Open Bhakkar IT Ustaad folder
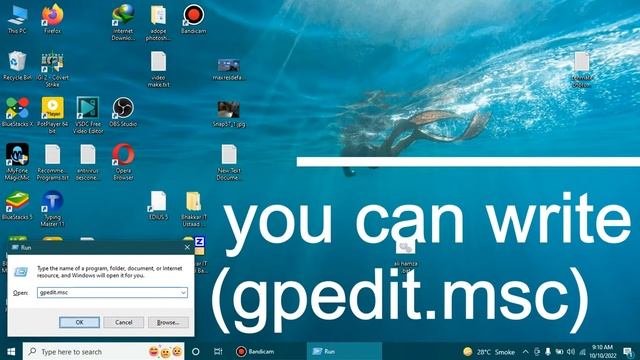The image size is (640, 360). click(x=193, y=209)
